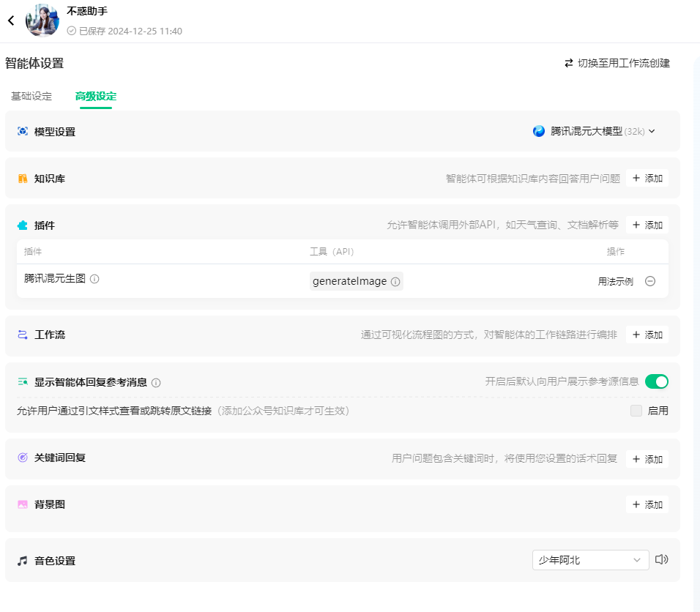The width and height of the screenshot is (700, 612).
Task: Click the 工具 (API) column header
Action: 332,252
